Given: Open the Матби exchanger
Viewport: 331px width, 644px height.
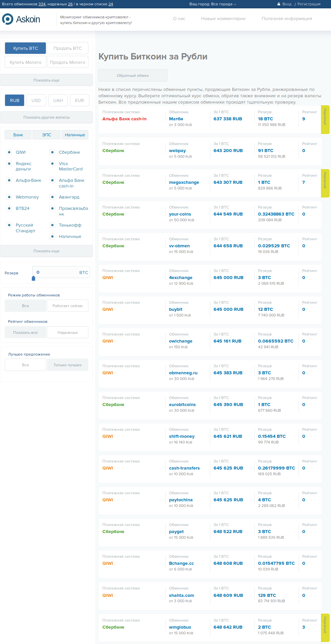Looking at the screenshot, I should (176, 119).
